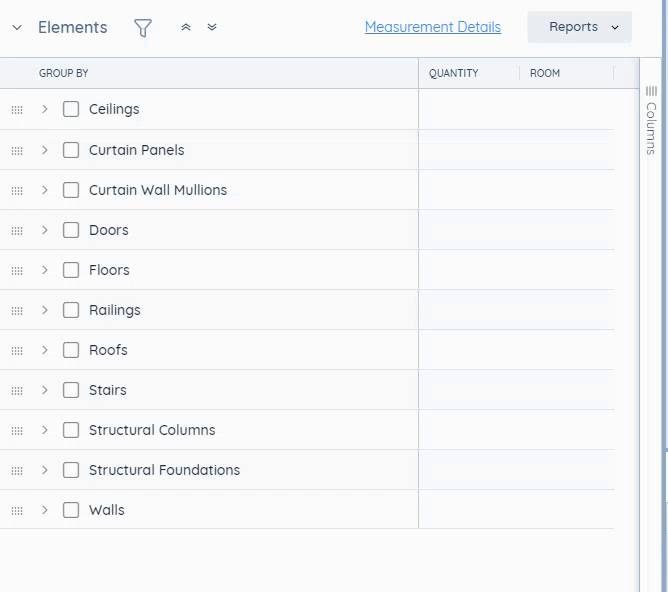This screenshot has width=668, height=592.
Task: Tick the Curtain Wall Mullions checkbox
Action: coord(71,190)
